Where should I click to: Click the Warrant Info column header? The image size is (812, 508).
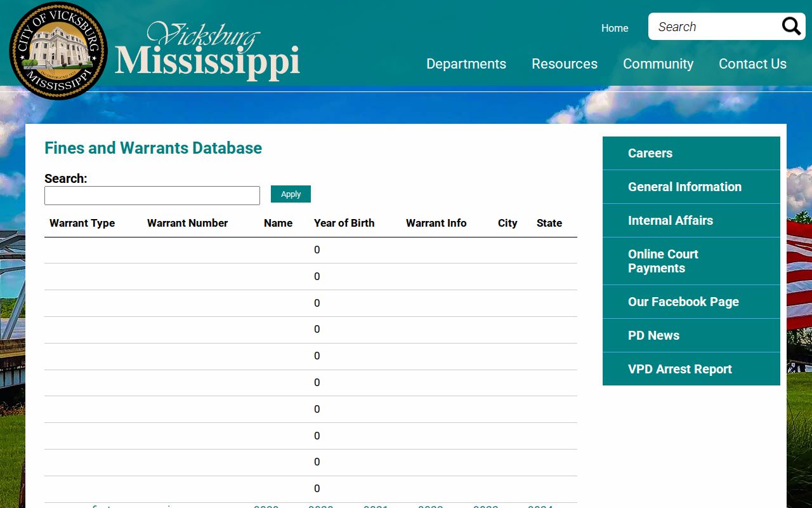436,223
